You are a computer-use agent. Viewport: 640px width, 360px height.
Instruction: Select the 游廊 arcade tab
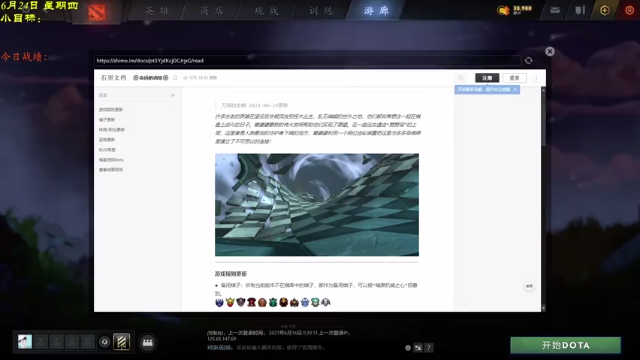click(x=376, y=11)
